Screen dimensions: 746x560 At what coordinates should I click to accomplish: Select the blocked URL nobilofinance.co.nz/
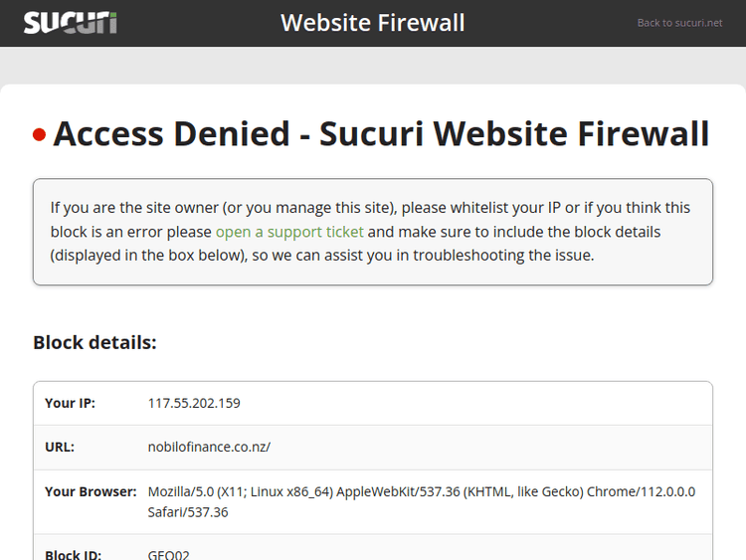pyautogui.click(x=209, y=447)
